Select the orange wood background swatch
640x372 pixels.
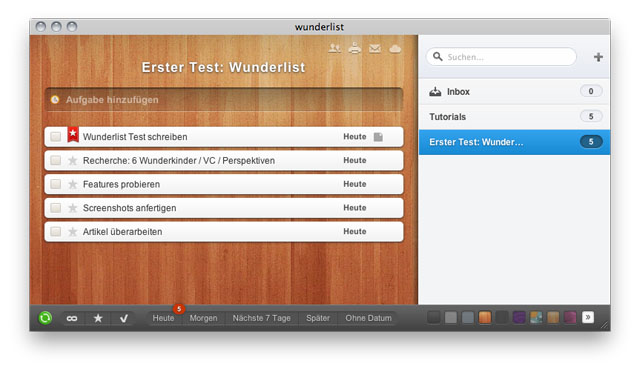(x=485, y=317)
